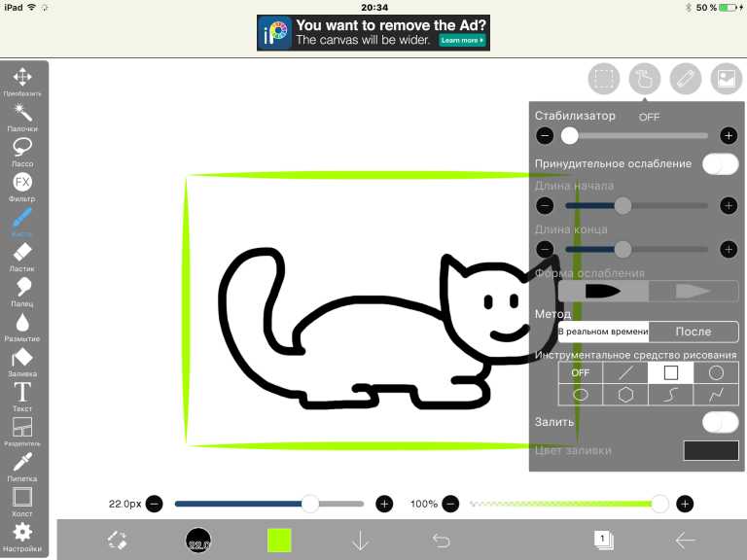Open the image reference button
The width and height of the screenshot is (747, 560).
(x=727, y=79)
